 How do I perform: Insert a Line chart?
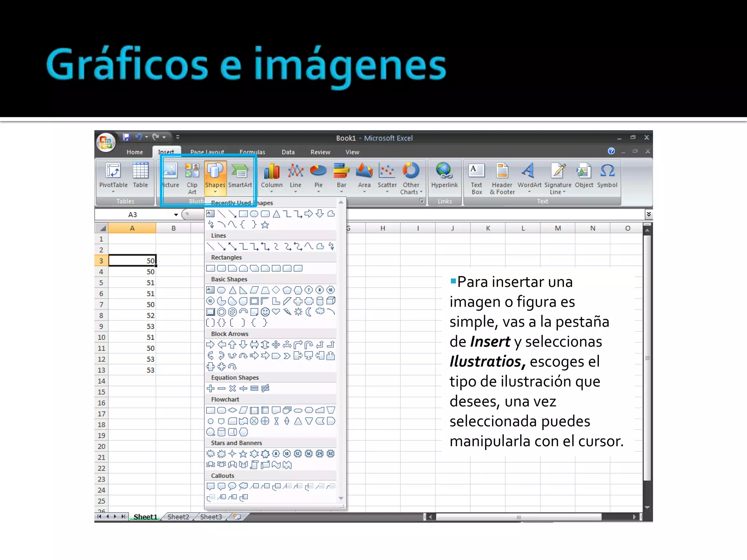[x=295, y=178]
